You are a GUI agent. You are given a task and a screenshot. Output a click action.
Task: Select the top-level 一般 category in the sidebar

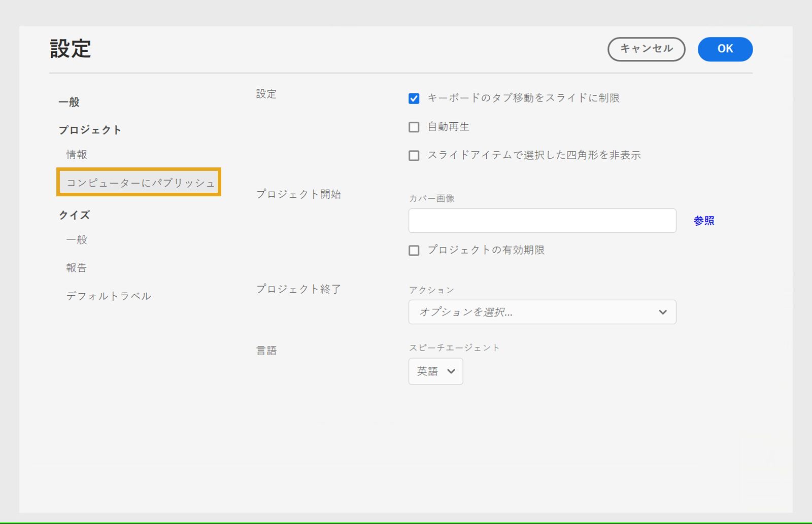[x=69, y=102]
